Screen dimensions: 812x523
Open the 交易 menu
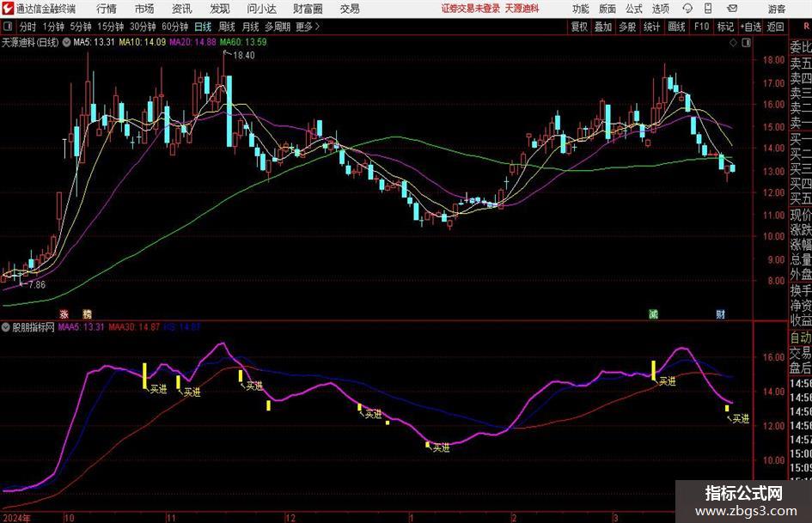click(x=350, y=9)
